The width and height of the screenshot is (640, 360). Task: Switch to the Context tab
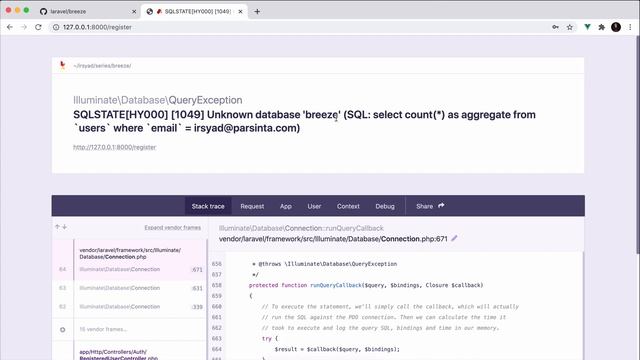point(348,206)
